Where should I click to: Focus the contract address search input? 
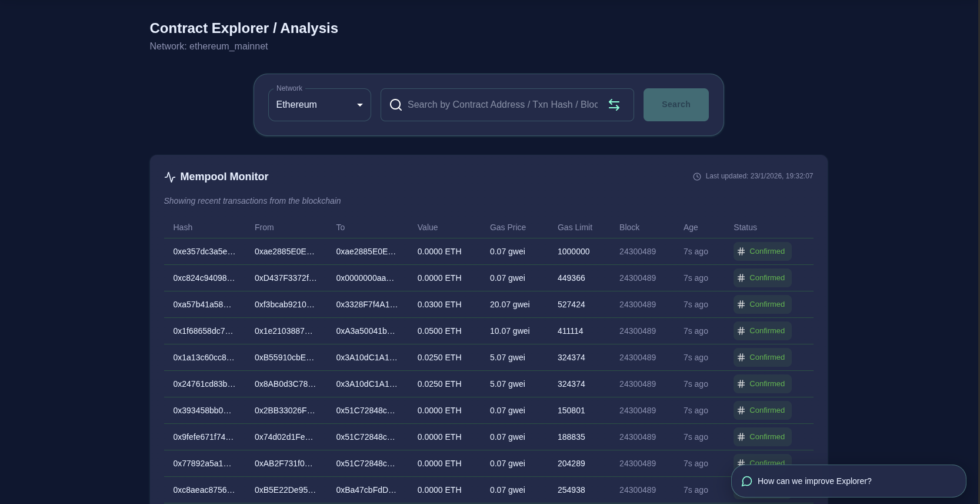(x=503, y=105)
